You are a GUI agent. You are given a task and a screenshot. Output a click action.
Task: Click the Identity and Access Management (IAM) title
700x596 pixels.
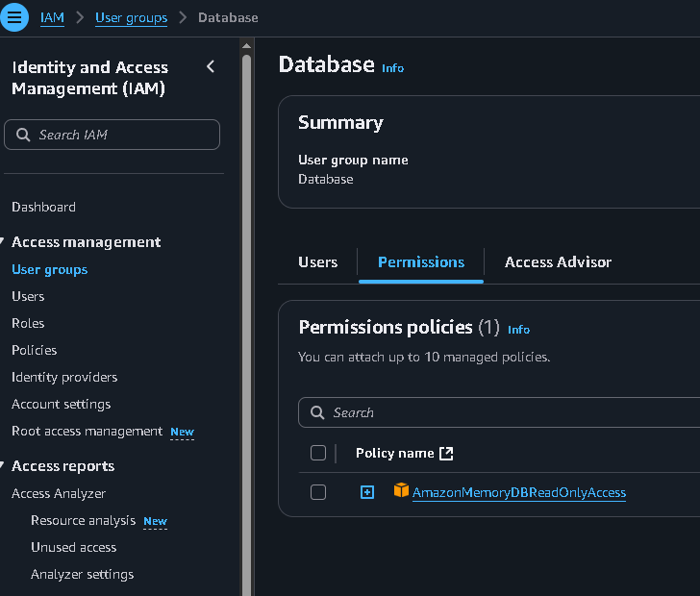89,78
